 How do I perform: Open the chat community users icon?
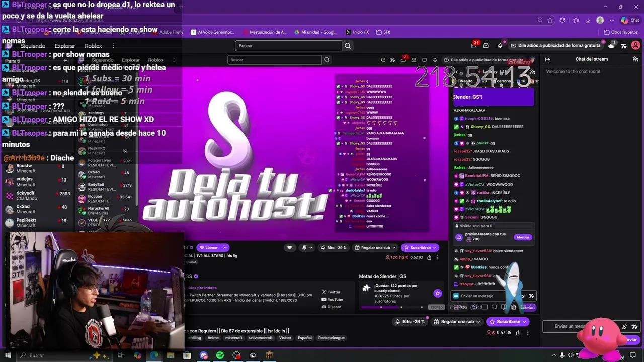[x=635, y=59]
